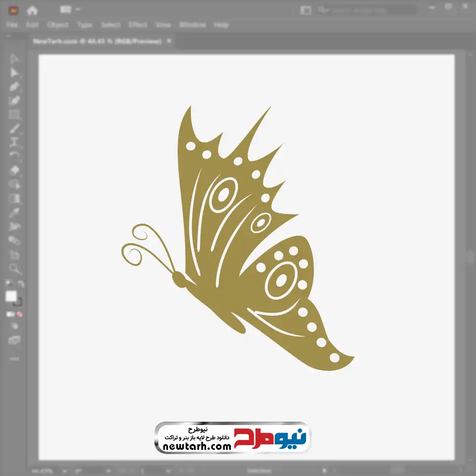Click the Home icon in top bar
This screenshot has width=476, height=476.
pos(32,10)
